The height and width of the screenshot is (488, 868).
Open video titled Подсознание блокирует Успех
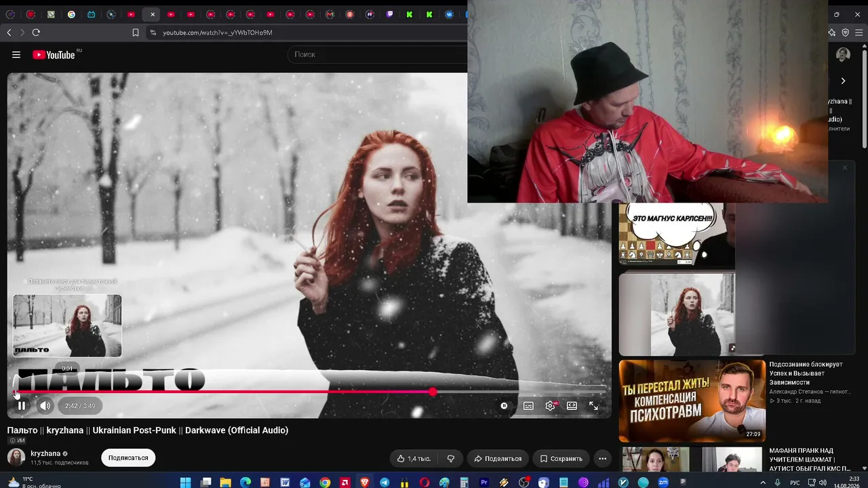pyautogui.click(x=806, y=373)
